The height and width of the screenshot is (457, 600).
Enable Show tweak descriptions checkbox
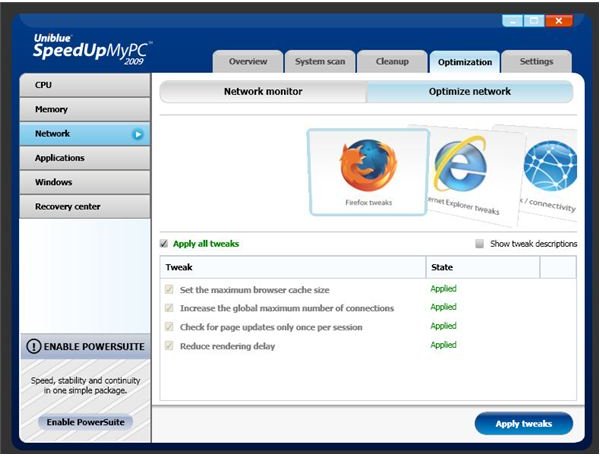click(479, 244)
